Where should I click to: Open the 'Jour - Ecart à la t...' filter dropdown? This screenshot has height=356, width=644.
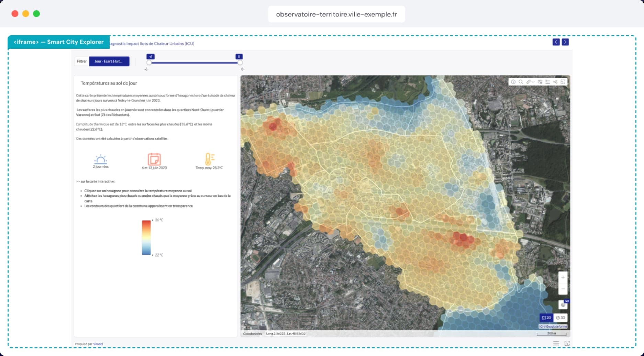coord(109,61)
